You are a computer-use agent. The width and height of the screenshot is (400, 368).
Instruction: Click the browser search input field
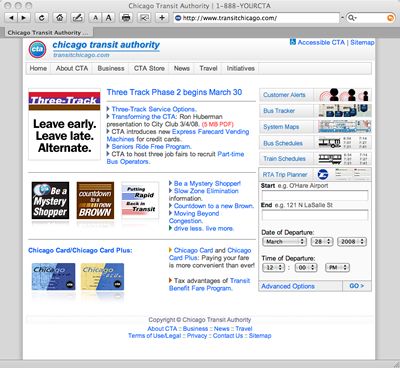(x=370, y=18)
